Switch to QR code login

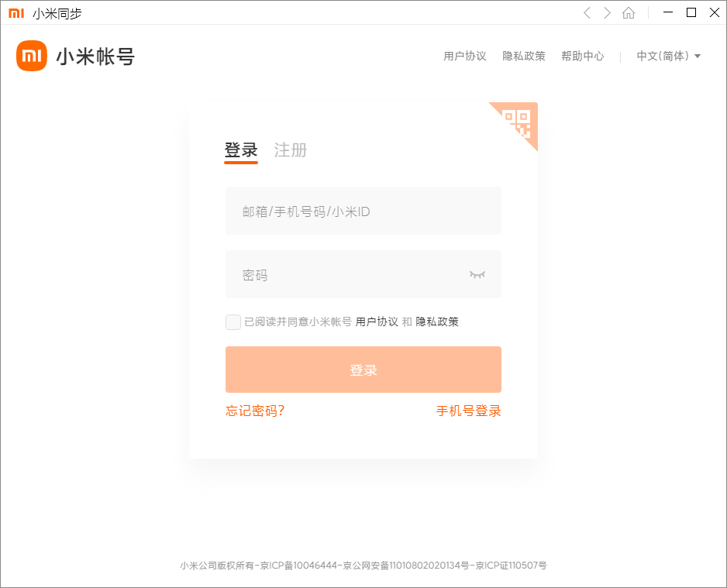point(520,120)
